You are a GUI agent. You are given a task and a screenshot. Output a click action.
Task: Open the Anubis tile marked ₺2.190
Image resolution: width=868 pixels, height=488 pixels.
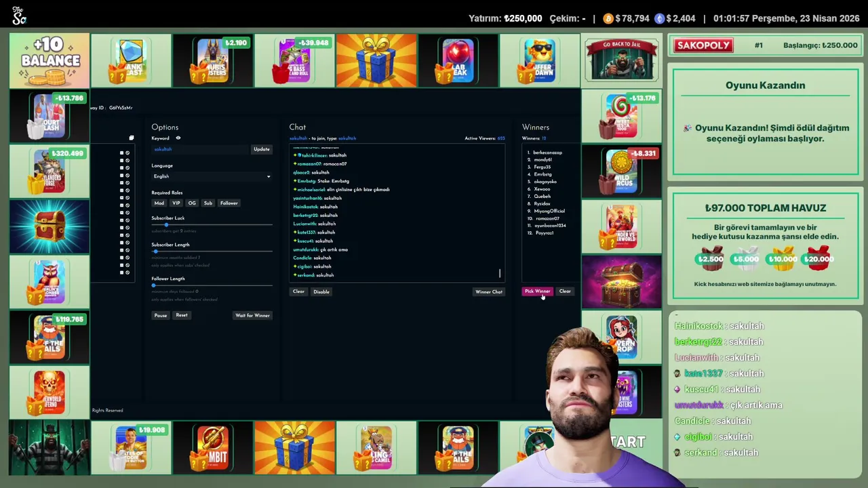click(213, 60)
